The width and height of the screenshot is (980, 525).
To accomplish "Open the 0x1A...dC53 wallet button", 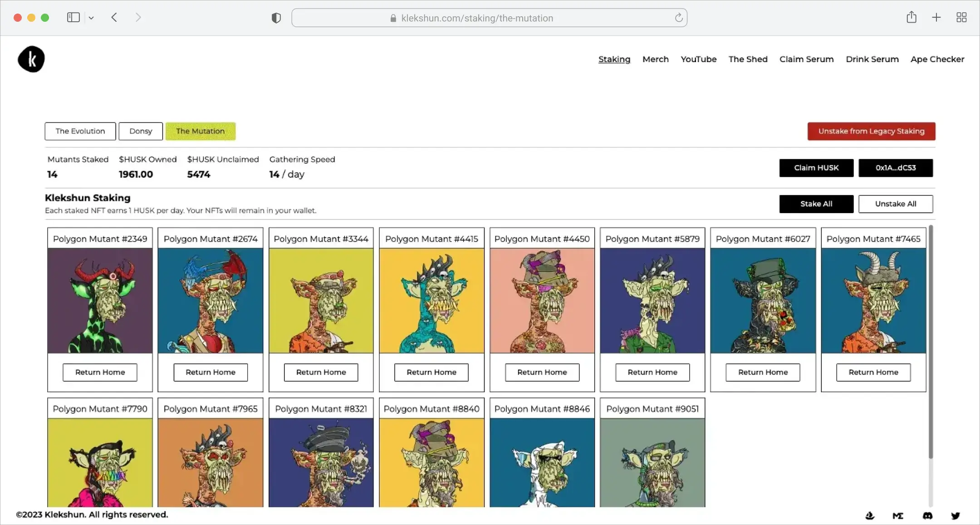I will coord(896,168).
